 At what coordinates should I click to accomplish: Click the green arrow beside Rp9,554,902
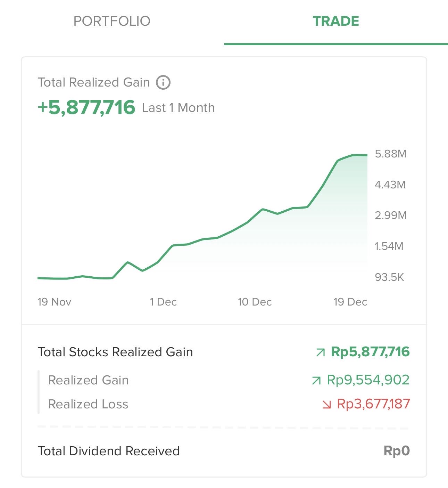316,381
